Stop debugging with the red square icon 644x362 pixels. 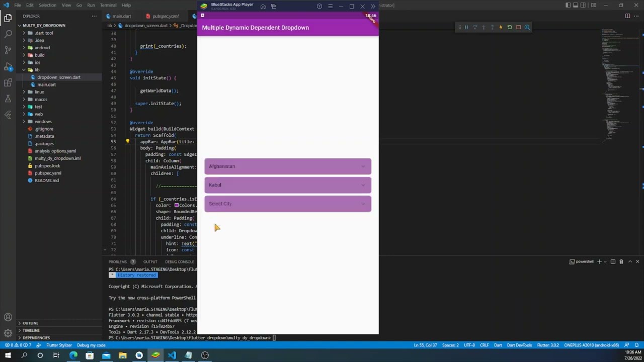coord(518,27)
